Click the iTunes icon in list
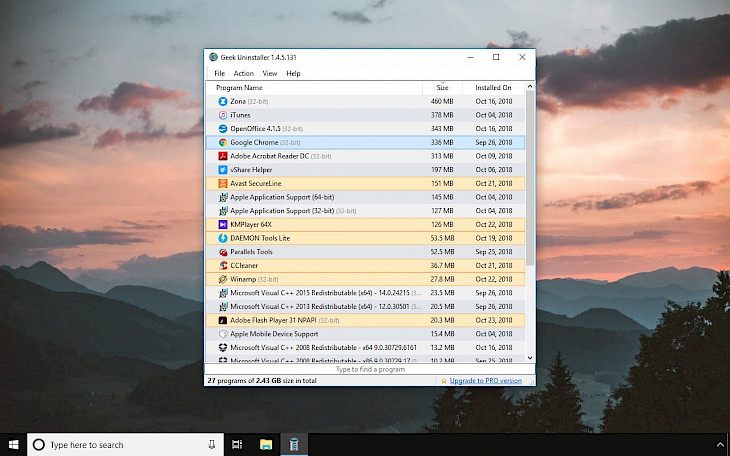This screenshot has height=456, width=730. 223,115
